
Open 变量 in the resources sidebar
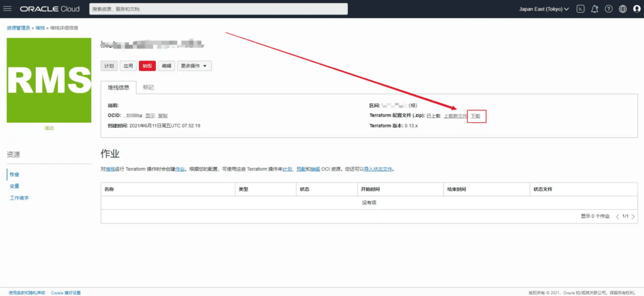pyautogui.click(x=15, y=186)
